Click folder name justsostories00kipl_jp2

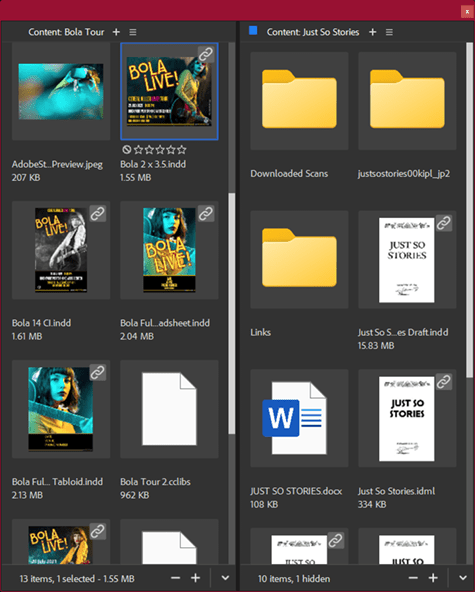click(x=404, y=174)
